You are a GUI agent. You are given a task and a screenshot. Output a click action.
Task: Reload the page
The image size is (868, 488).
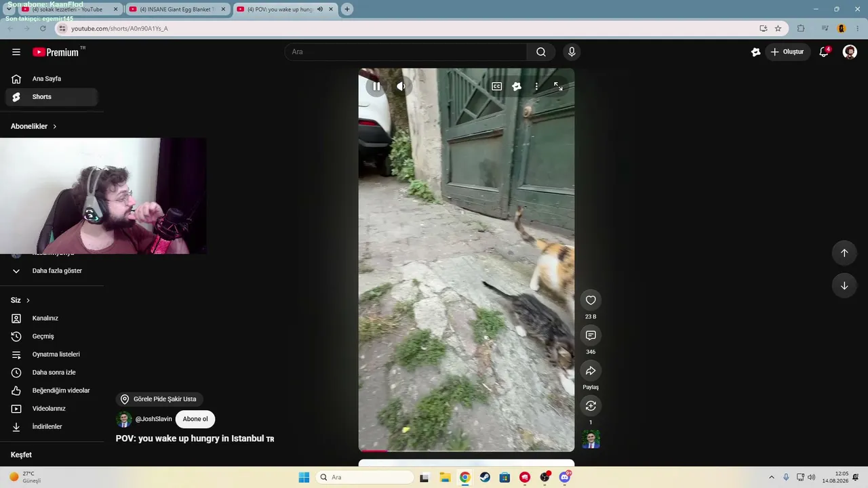click(x=43, y=28)
